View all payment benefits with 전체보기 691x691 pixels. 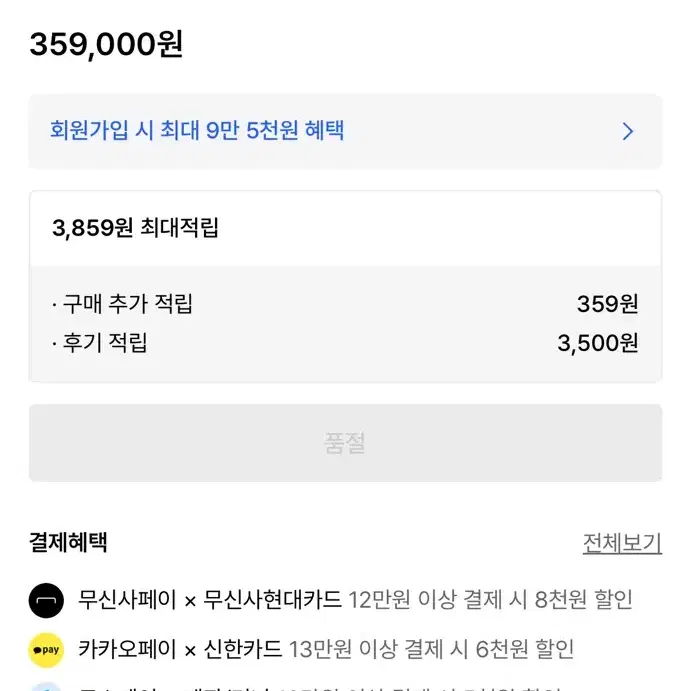[x=622, y=543]
